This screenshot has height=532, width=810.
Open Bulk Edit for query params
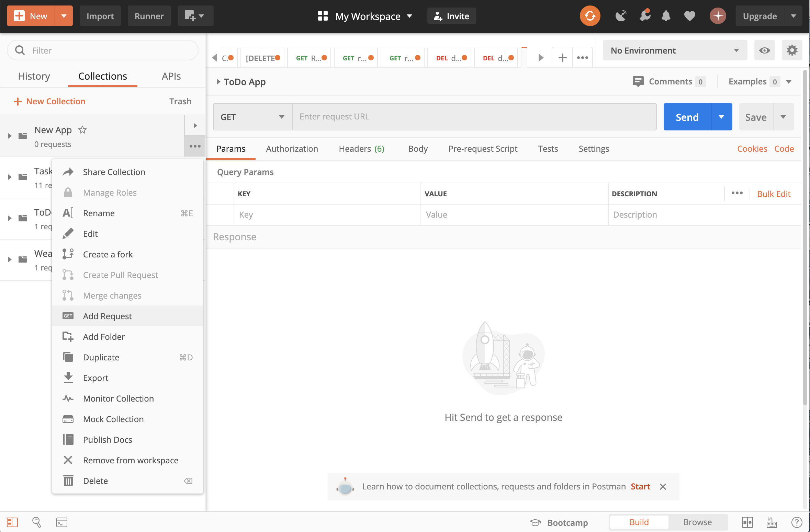[x=774, y=194]
